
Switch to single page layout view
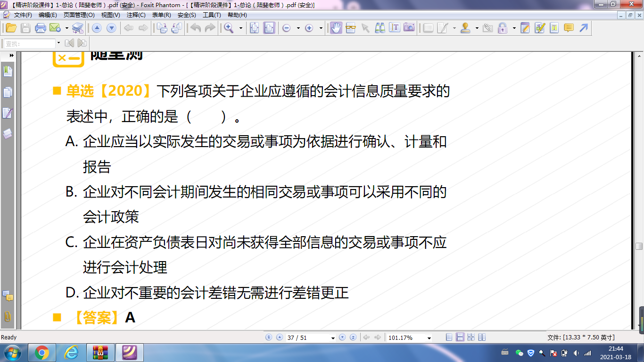click(x=449, y=337)
